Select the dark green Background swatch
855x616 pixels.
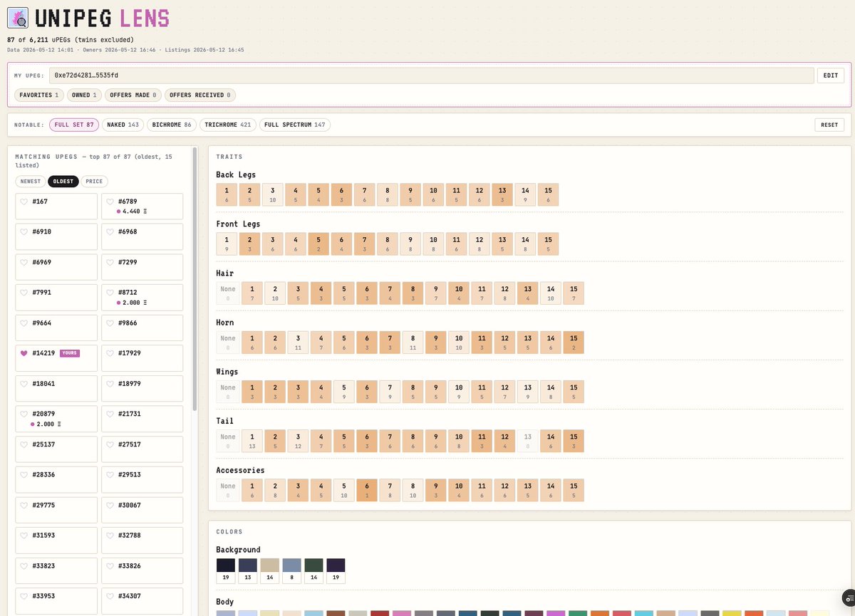coord(313,570)
